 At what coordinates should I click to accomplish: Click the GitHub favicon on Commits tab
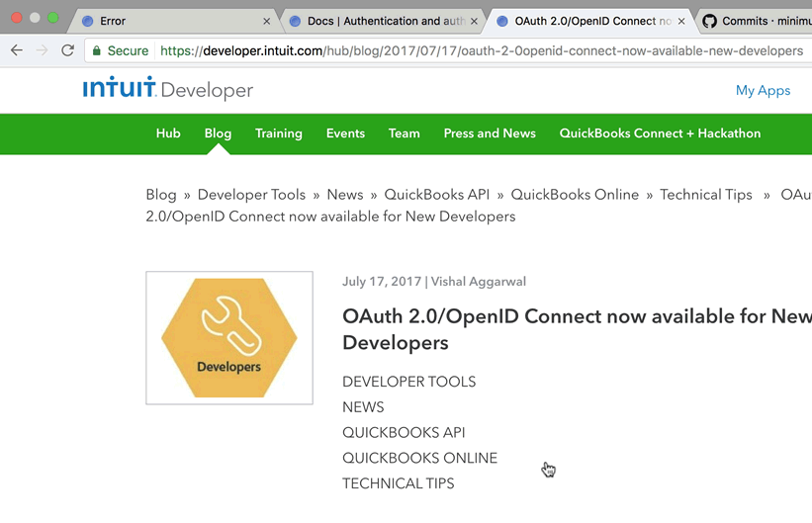tap(709, 21)
